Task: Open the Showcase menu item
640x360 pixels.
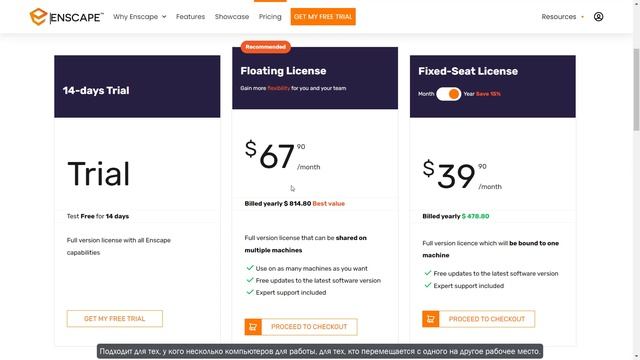Action: pyautogui.click(x=232, y=17)
